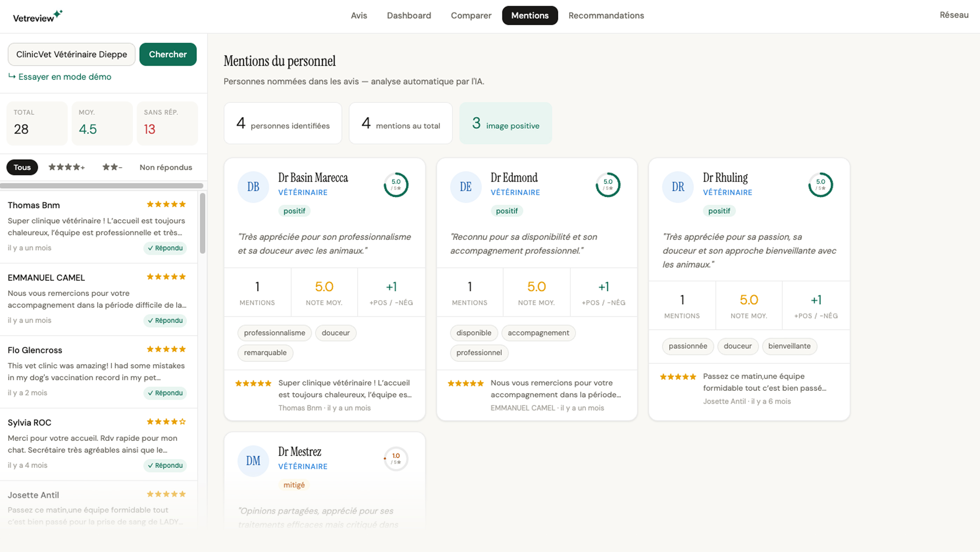Click Dr Mestrez's 1.0 rating ring
Screen dimensions: 980x552
(395, 459)
